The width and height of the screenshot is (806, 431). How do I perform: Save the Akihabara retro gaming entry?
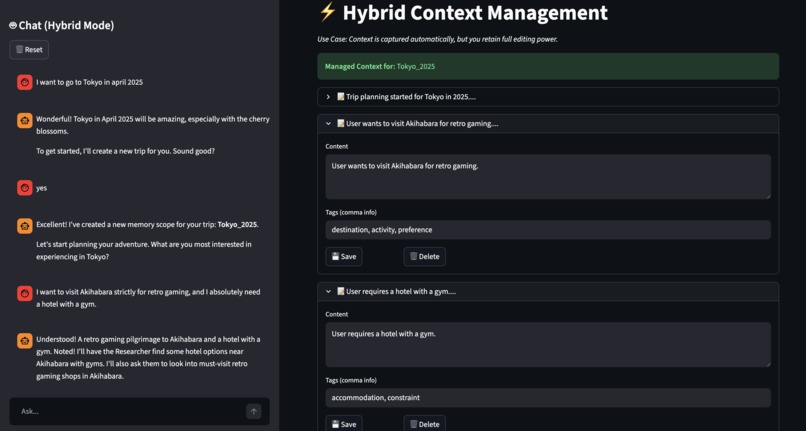click(344, 257)
